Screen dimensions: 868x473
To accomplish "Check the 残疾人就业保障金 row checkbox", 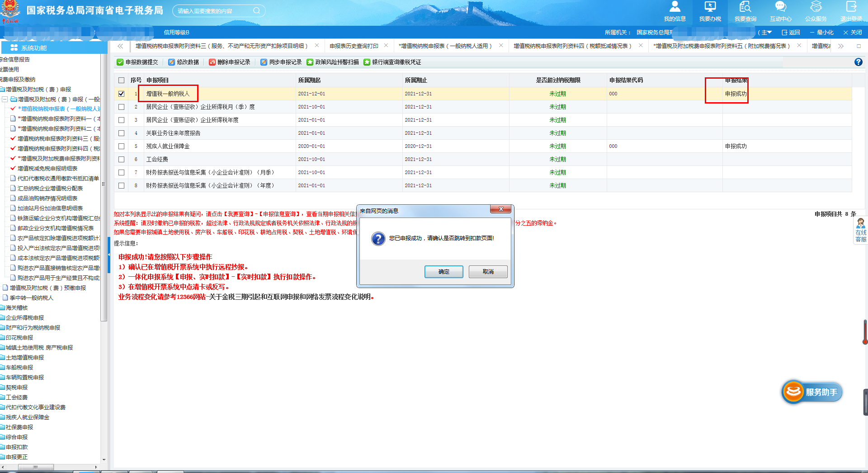I will point(121,146).
